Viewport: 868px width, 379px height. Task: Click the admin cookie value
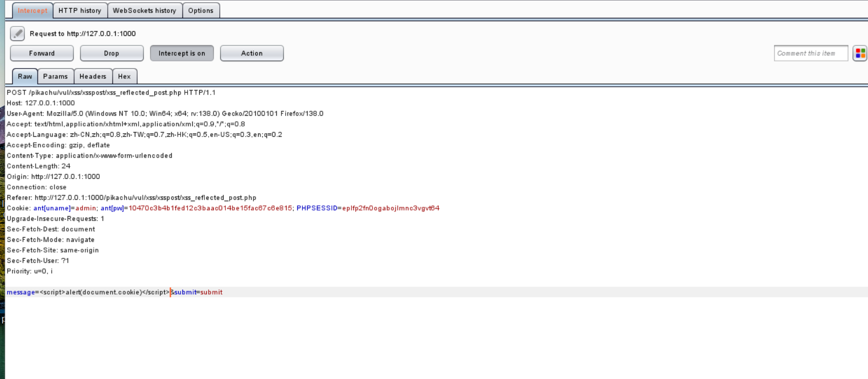coord(86,208)
